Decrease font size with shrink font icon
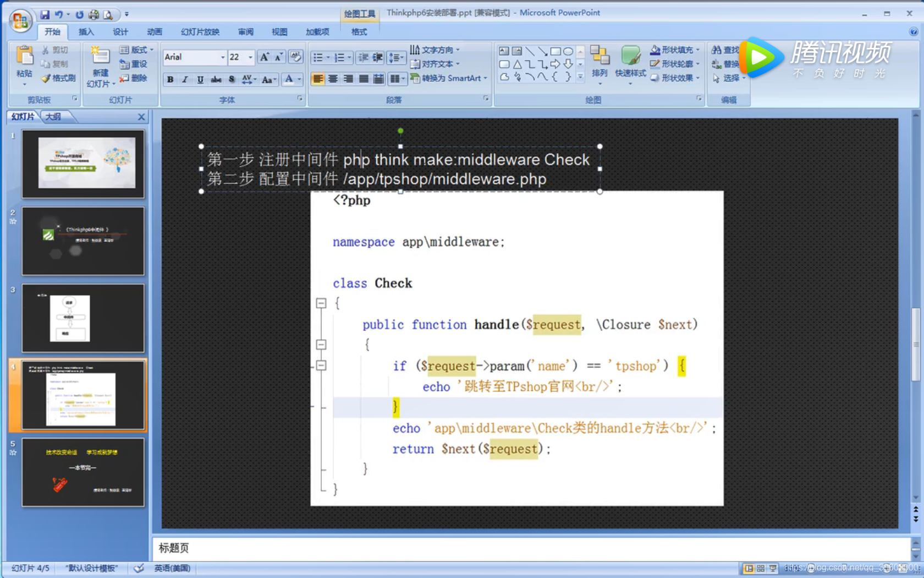Viewport: 924px width, 578px height. click(x=278, y=57)
